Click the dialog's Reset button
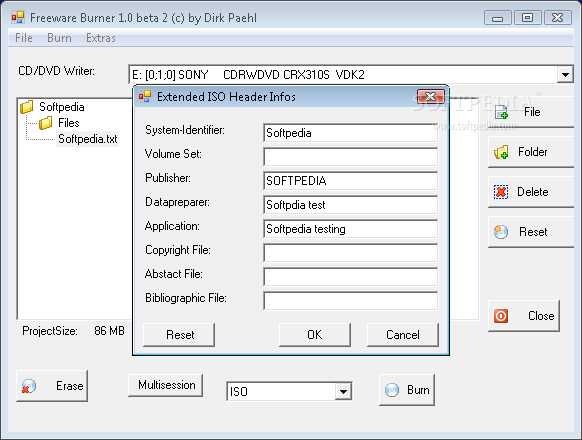 coord(179,335)
